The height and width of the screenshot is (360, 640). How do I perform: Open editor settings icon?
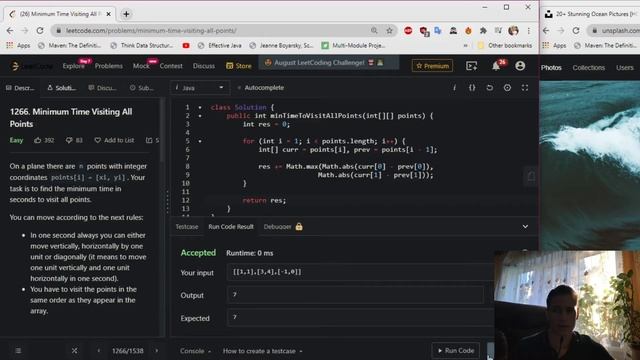coord(507,88)
